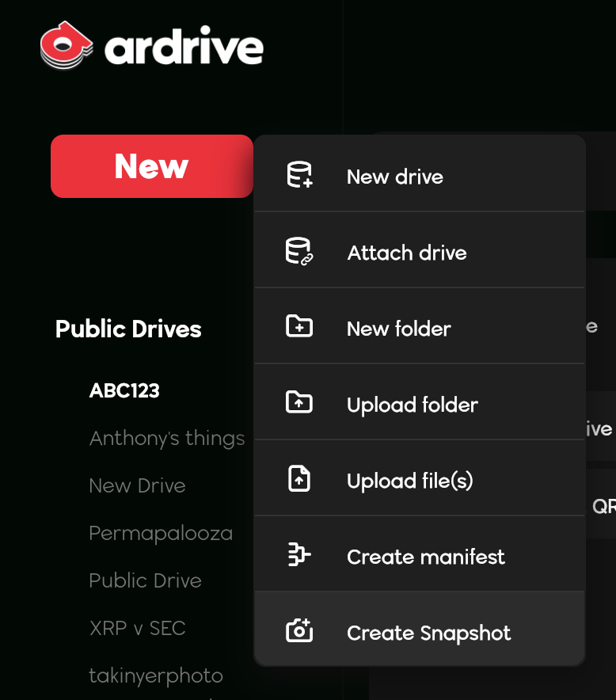Open the Anthony's things drive
Image resolution: width=616 pixels, height=700 pixels.
coord(167,438)
